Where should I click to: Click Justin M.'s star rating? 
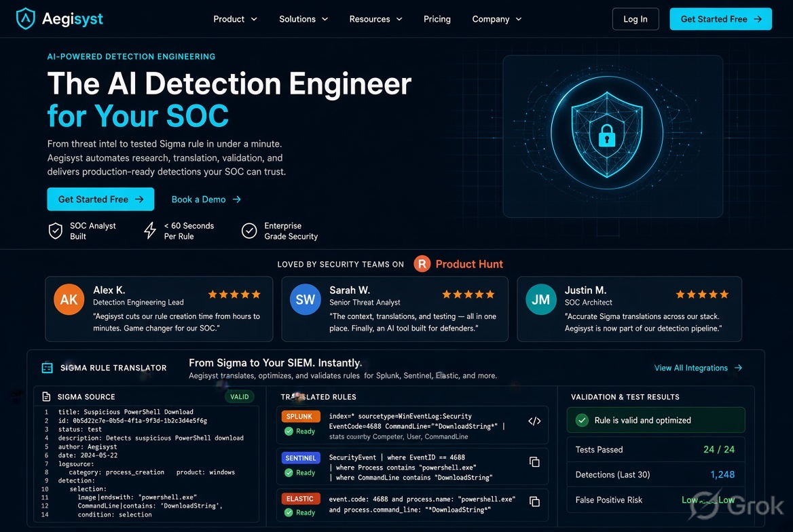(x=703, y=294)
